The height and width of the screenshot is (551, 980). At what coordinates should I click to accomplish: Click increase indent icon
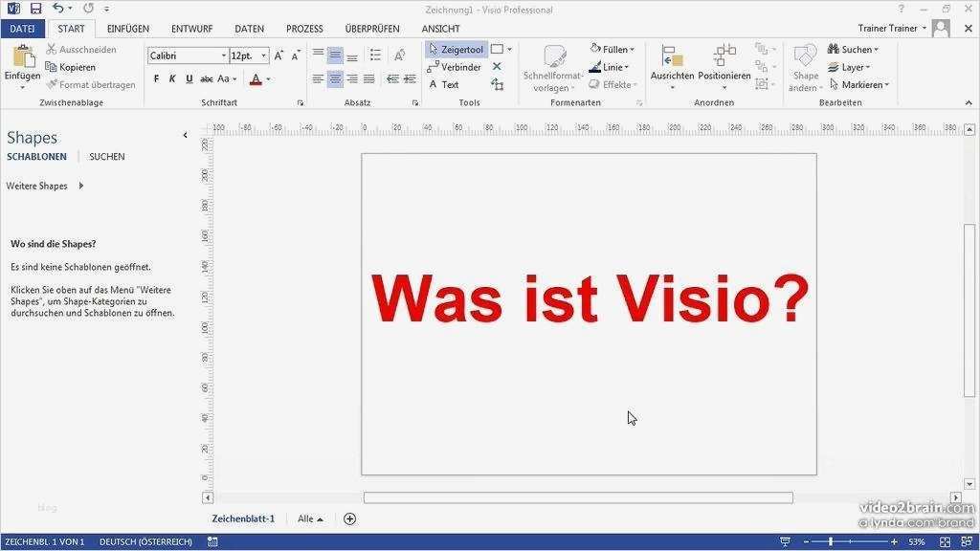(410, 79)
